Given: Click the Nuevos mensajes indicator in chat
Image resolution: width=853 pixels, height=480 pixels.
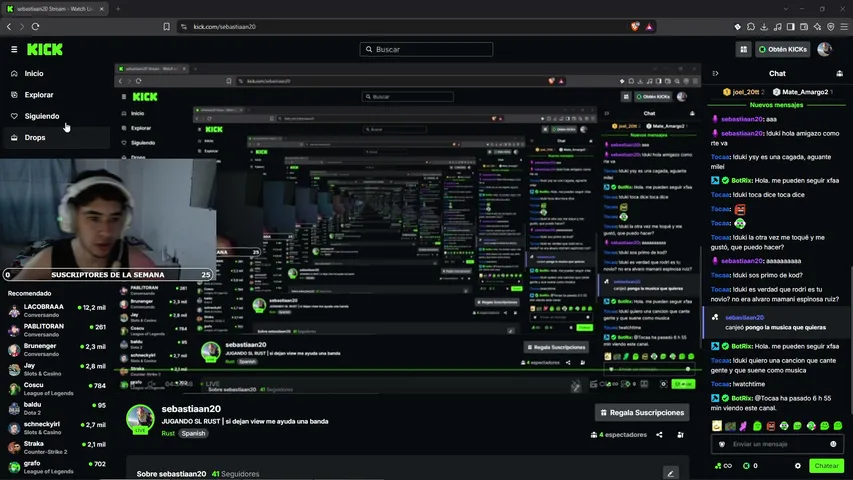Looking at the screenshot, I should 776,105.
